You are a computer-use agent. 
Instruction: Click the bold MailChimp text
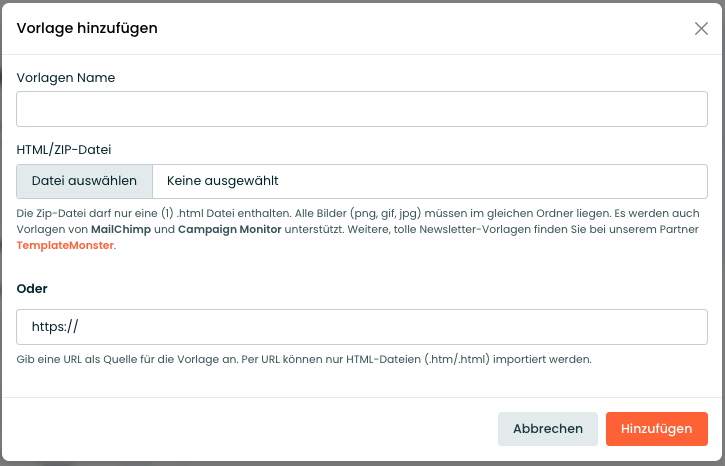coord(121,229)
